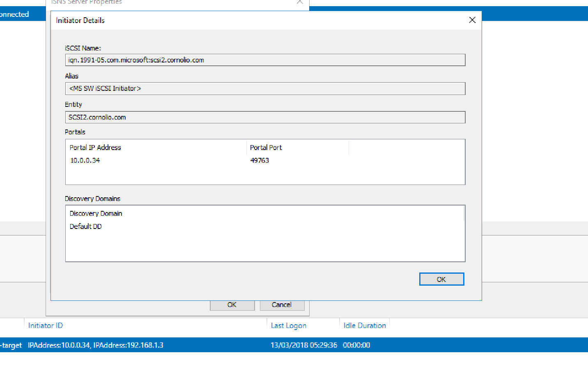
Task: Click the iSNS Server Properties title bar
Action: pos(123,2)
